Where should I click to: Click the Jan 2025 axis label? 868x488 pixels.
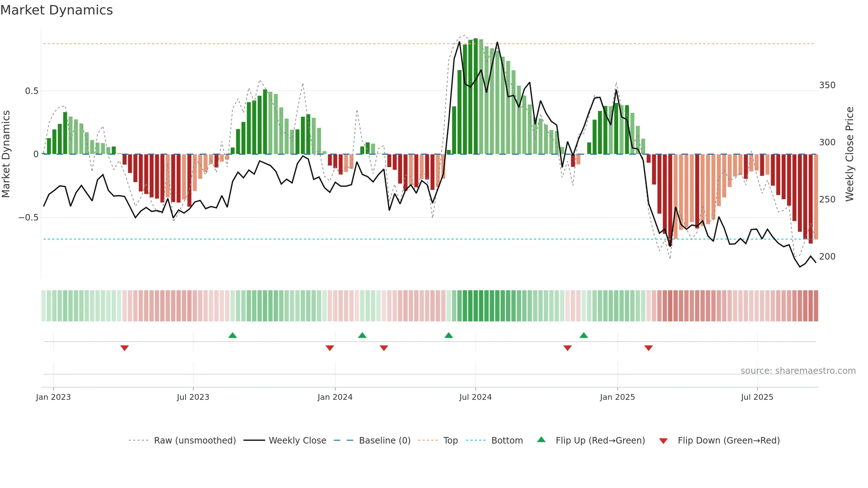618,397
